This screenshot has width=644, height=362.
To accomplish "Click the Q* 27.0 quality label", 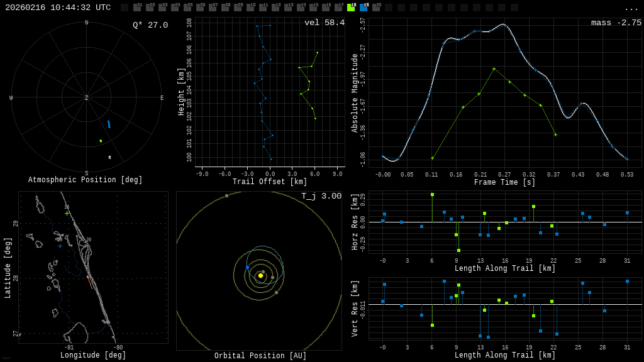I will tap(150, 25).
